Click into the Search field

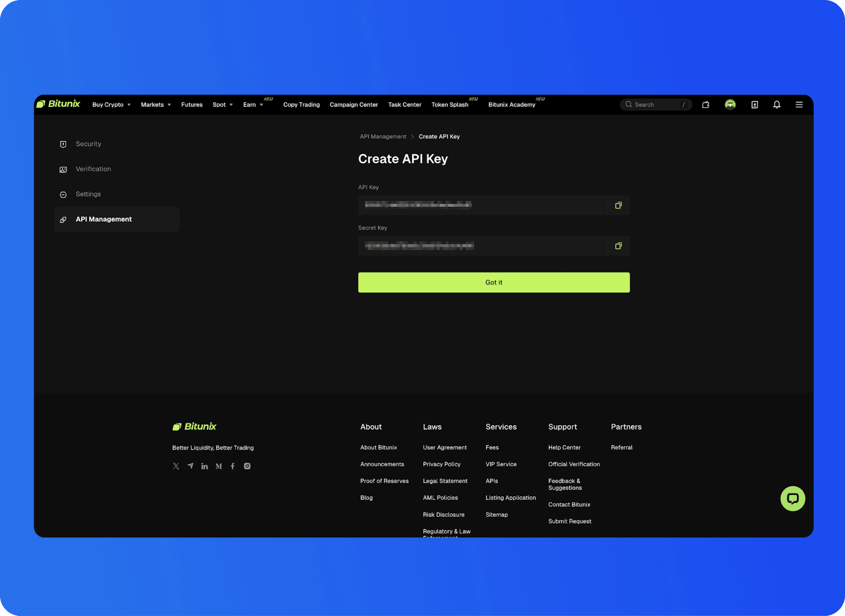pos(656,105)
